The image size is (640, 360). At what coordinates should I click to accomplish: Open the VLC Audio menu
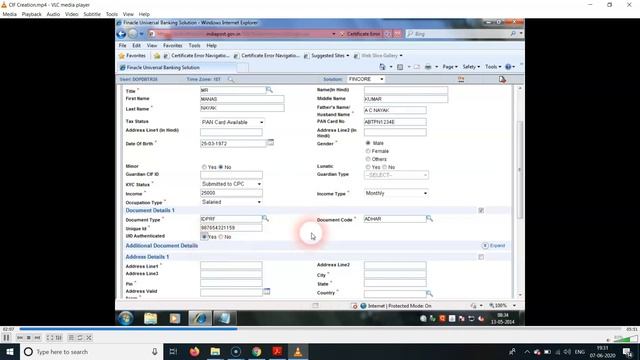tap(53, 14)
